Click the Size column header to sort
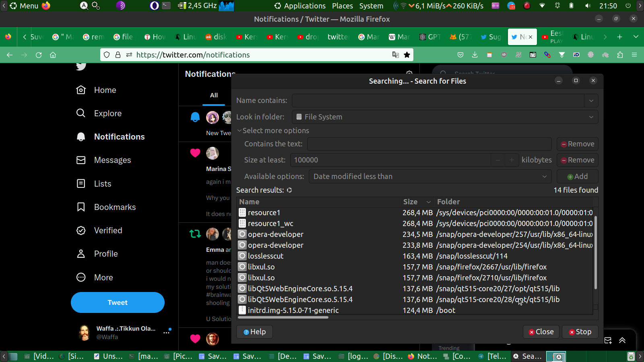Screen dimensions: 644x362 tap(417, 202)
